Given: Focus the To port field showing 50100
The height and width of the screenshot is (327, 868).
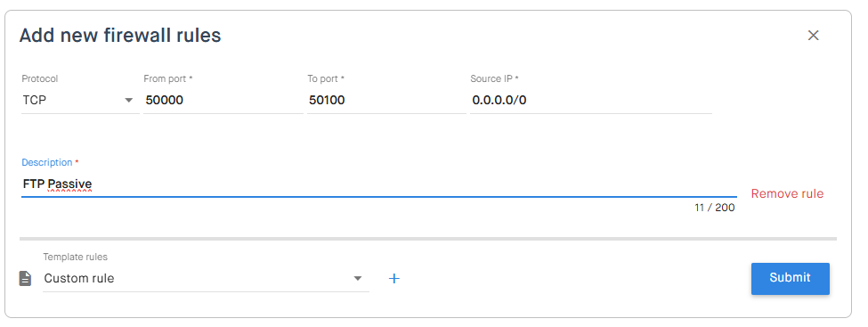Looking at the screenshot, I should tap(386, 101).
